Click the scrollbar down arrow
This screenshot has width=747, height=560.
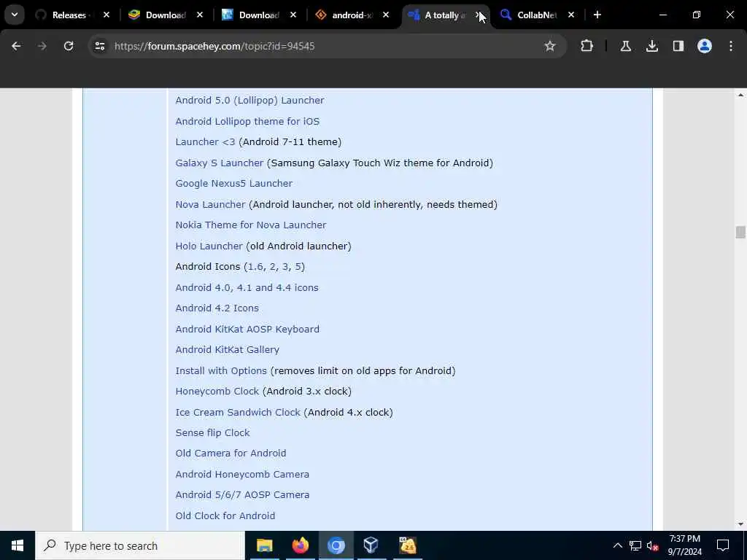click(x=740, y=524)
